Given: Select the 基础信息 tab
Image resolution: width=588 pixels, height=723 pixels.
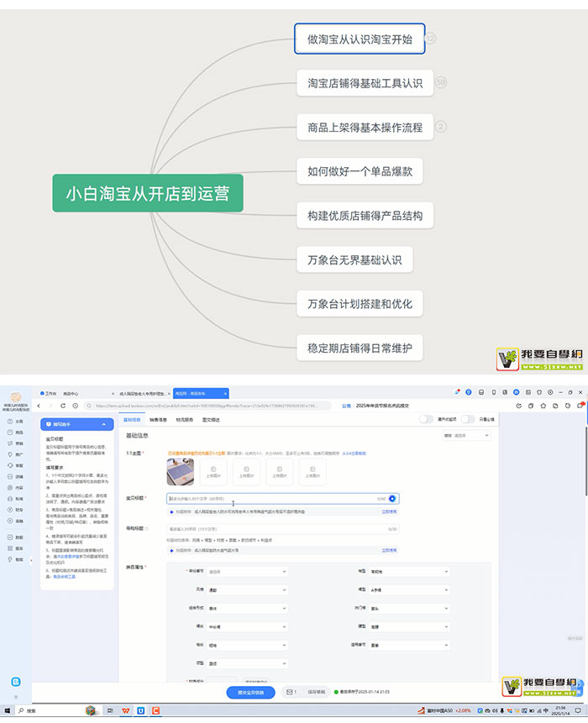Looking at the screenshot, I should [x=132, y=420].
